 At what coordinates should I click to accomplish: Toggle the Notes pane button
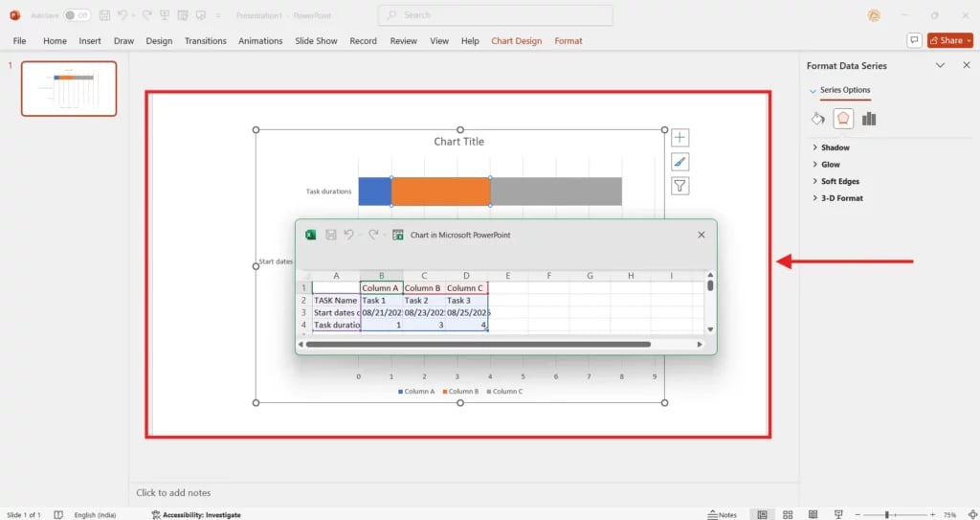point(723,514)
